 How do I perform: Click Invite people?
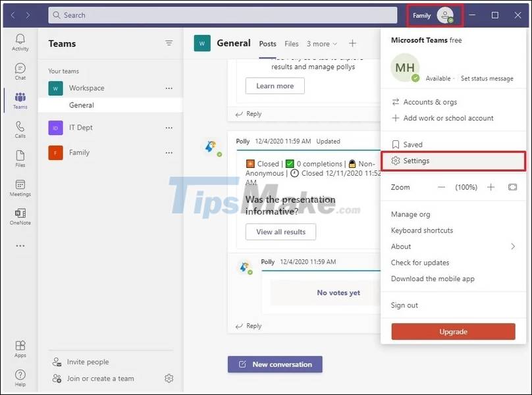coord(81,362)
